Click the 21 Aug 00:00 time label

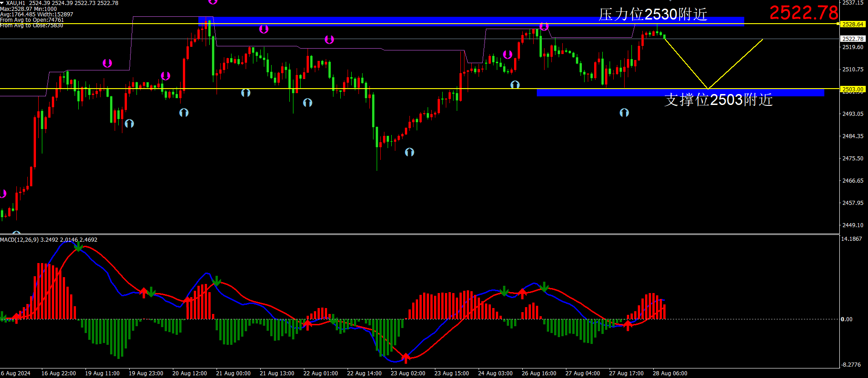[x=233, y=373]
